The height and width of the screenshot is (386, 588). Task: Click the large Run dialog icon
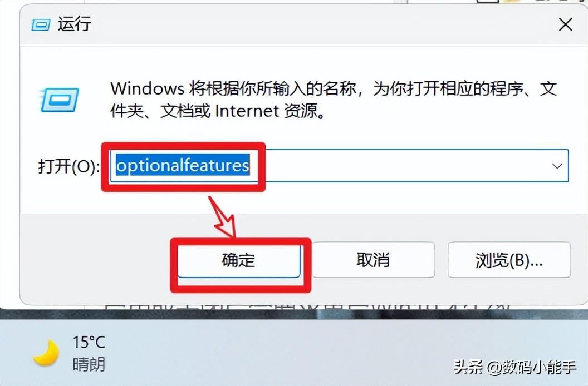[x=59, y=100]
